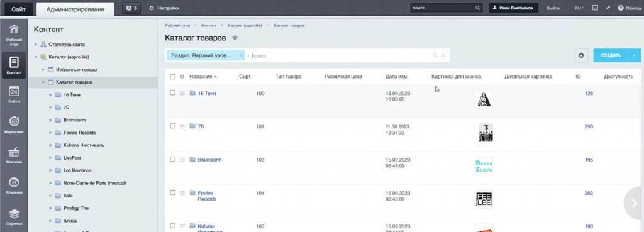The height and width of the screenshot is (232, 644).
Task: Open the Создать button dropdown arrow
Action: (635, 55)
